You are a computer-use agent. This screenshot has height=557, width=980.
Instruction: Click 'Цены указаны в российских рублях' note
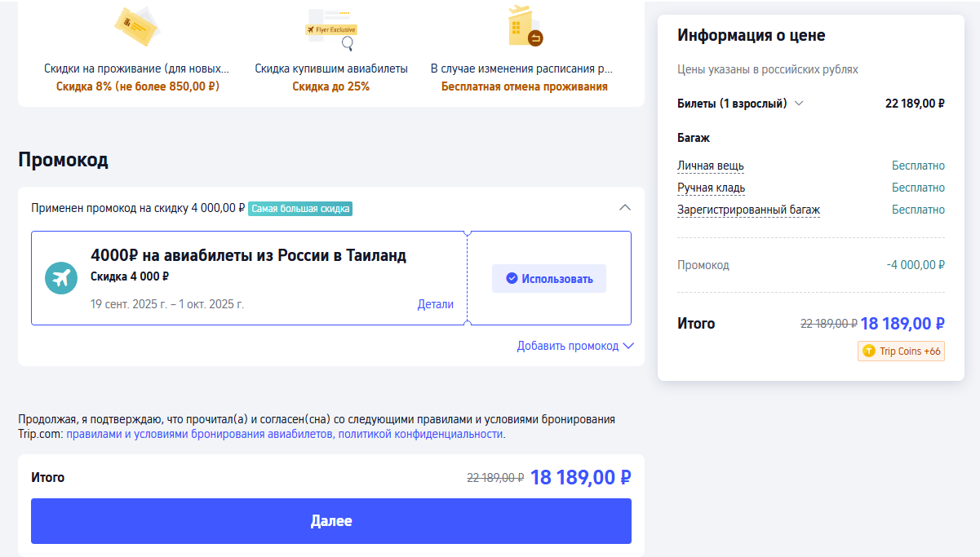click(x=768, y=69)
